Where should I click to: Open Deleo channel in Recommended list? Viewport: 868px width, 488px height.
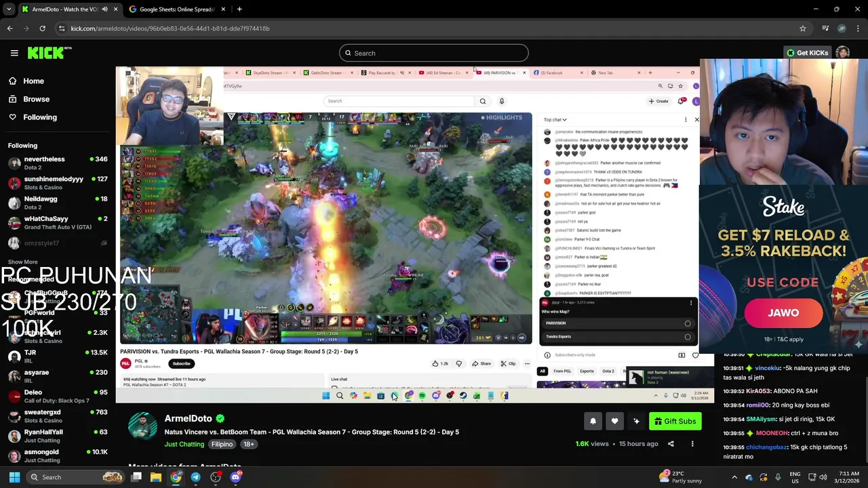pyautogui.click(x=58, y=396)
